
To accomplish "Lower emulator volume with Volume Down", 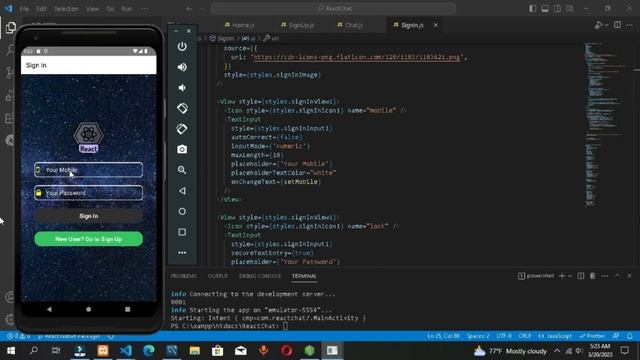I will 182,88.
